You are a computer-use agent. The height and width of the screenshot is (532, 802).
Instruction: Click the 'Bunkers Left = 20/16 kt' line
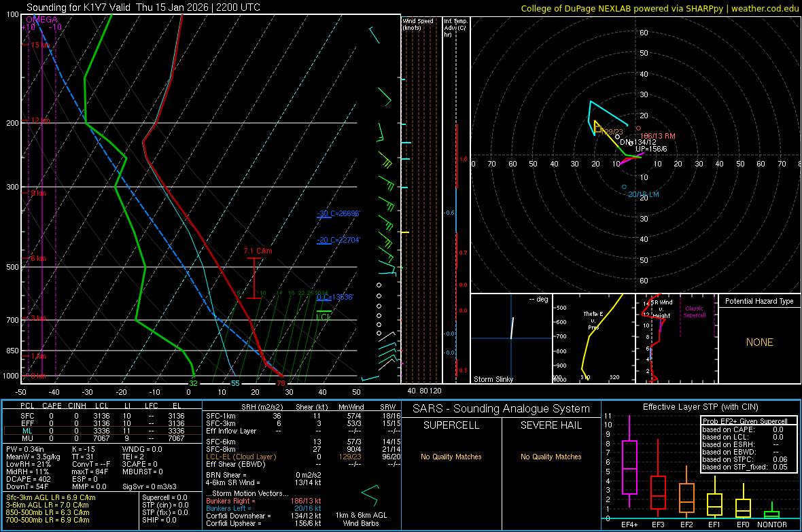(264, 508)
